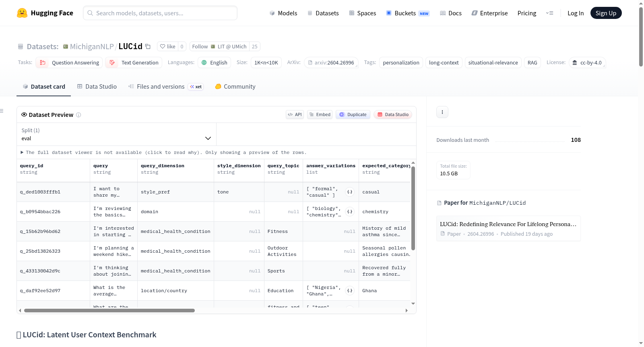Screen dimensions: 644x347
Task: Select cell q_ded1003fffb1
Action: [x=53, y=192]
